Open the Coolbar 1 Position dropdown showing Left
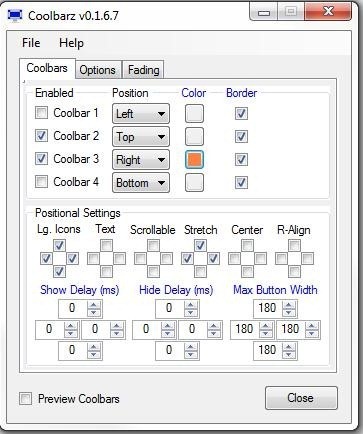Image resolution: width=363 pixels, height=434 pixels. [x=141, y=113]
